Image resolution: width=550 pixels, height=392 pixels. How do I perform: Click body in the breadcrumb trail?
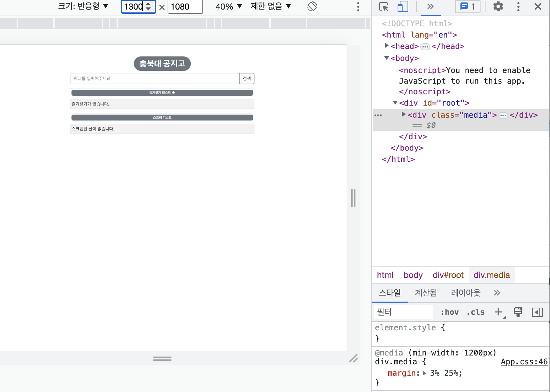click(x=413, y=275)
